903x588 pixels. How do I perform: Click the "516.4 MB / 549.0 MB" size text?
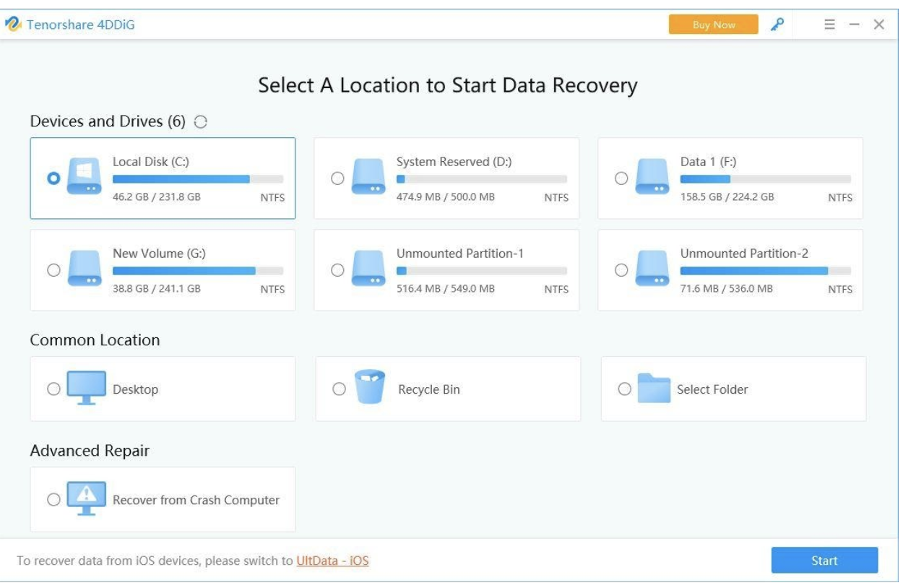tap(446, 289)
